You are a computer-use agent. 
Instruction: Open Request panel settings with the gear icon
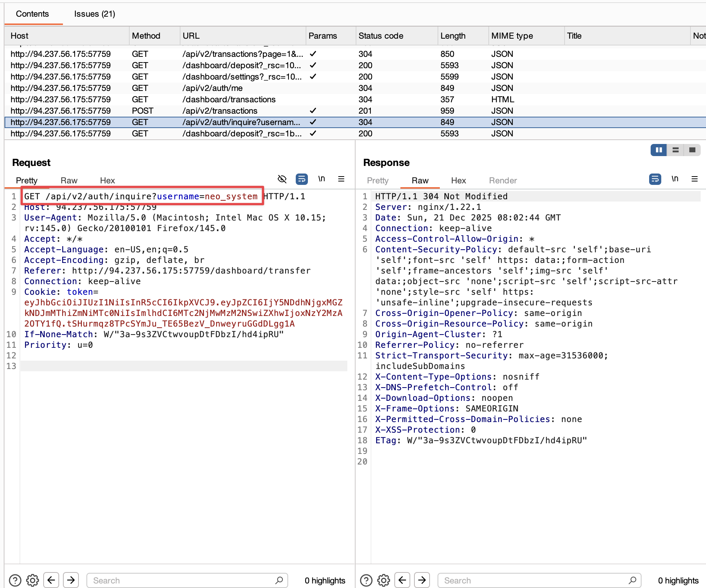click(32, 580)
